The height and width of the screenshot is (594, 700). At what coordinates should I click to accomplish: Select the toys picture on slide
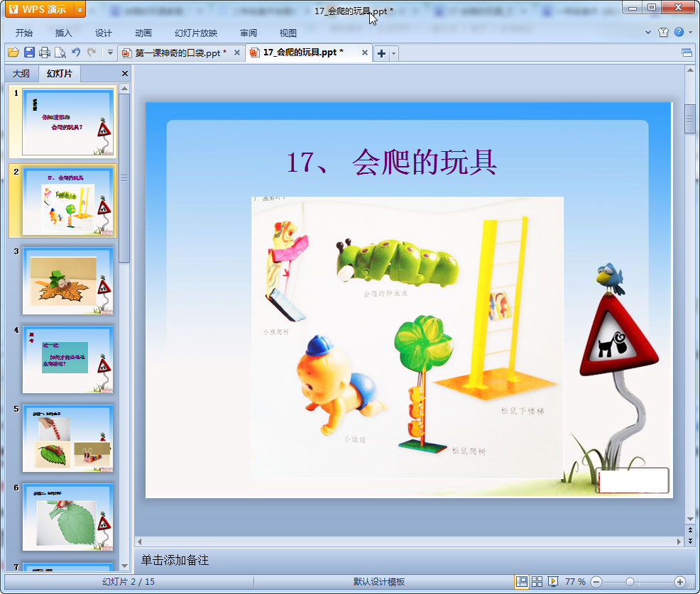[408, 337]
